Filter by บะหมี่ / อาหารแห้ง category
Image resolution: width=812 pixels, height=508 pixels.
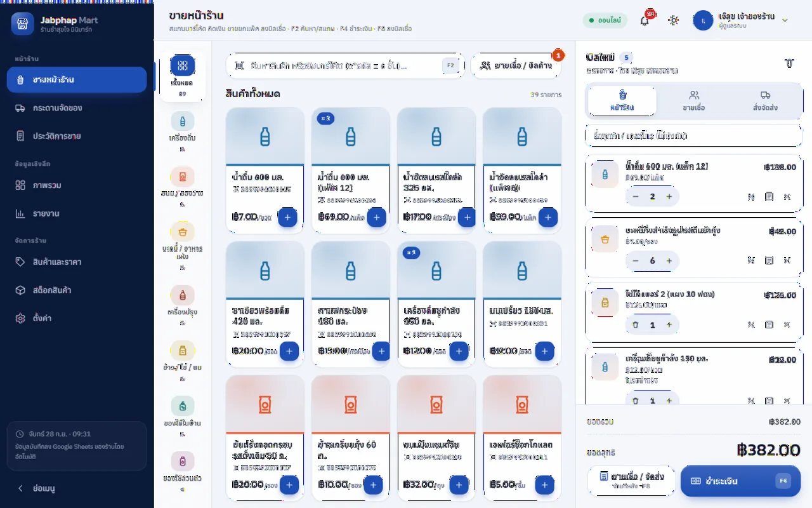182,246
